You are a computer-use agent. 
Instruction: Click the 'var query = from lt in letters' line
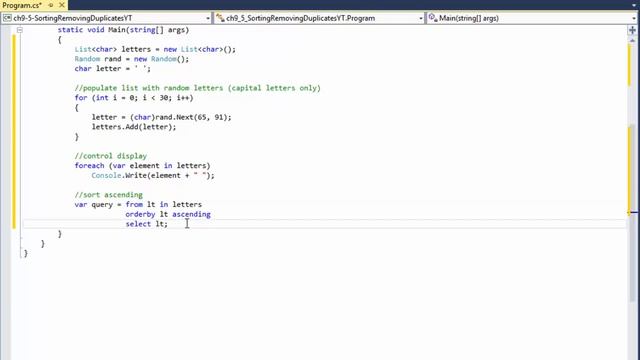point(138,204)
